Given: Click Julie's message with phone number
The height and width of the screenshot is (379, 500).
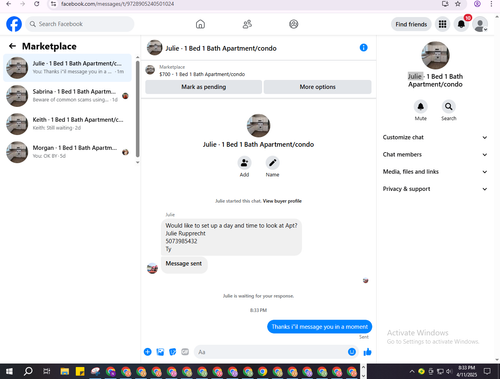Looking at the screenshot, I should click(x=231, y=237).
